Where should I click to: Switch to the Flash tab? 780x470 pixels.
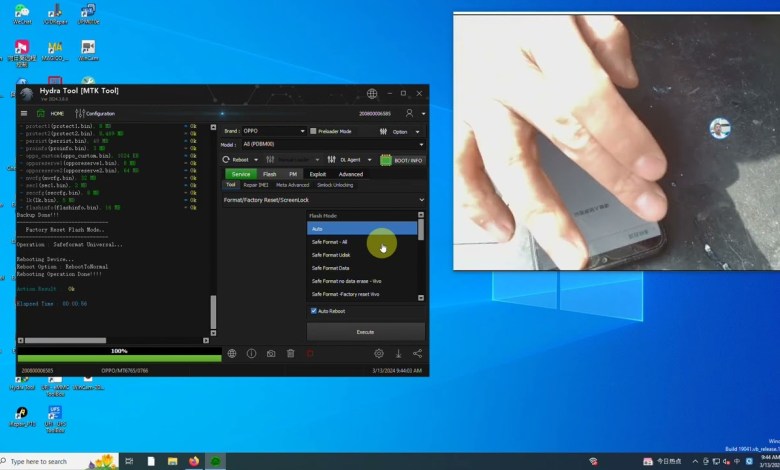(x=270, y=174)
